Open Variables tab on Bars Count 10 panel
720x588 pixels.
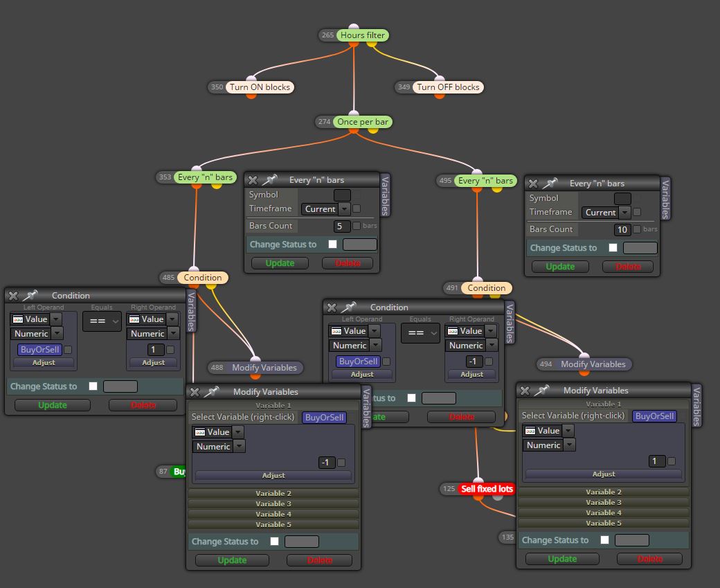tap(665, 199)
